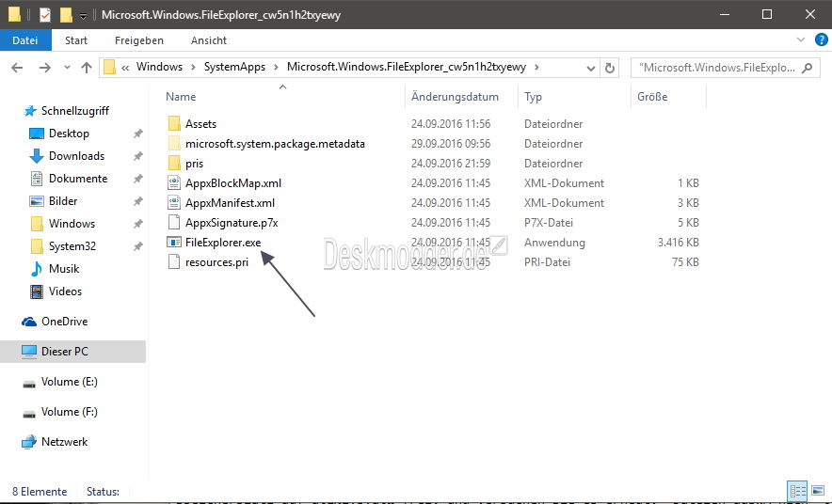Refresh the current folder view
The image size is (832, 504).
[610, 68]
